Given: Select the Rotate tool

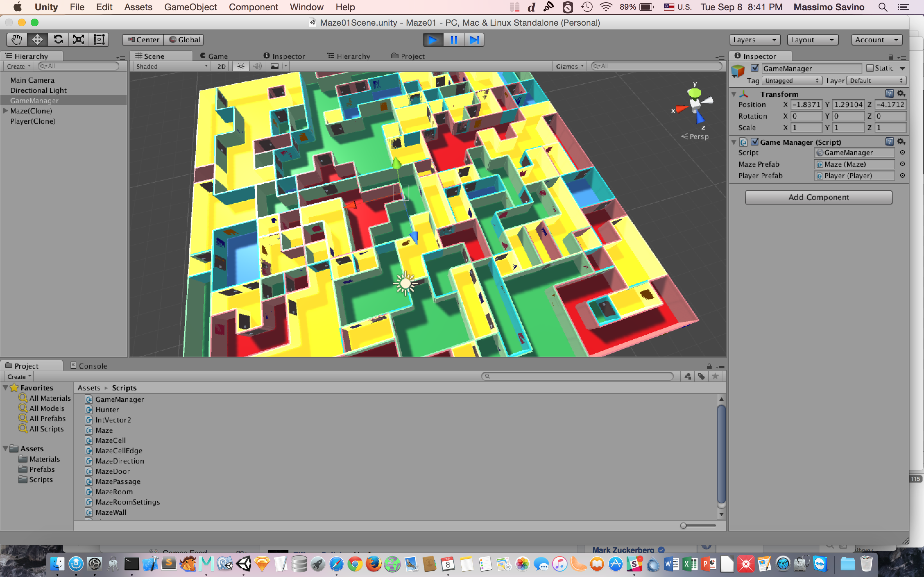Looking at the screenshot, I should (58, 40).
